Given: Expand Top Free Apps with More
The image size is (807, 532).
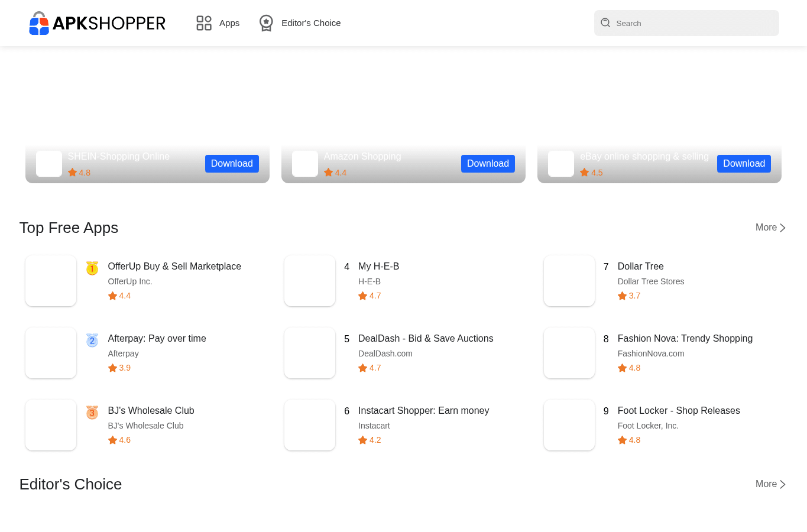Looking at the screenshot, I should tap(770, 228).
